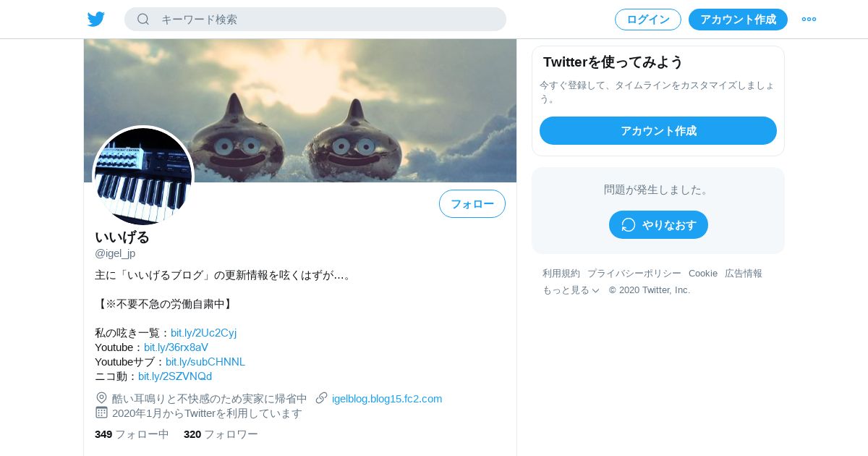Follow the user with フォロー button
This screenshot has height=456, width=868.
point(472,204)
